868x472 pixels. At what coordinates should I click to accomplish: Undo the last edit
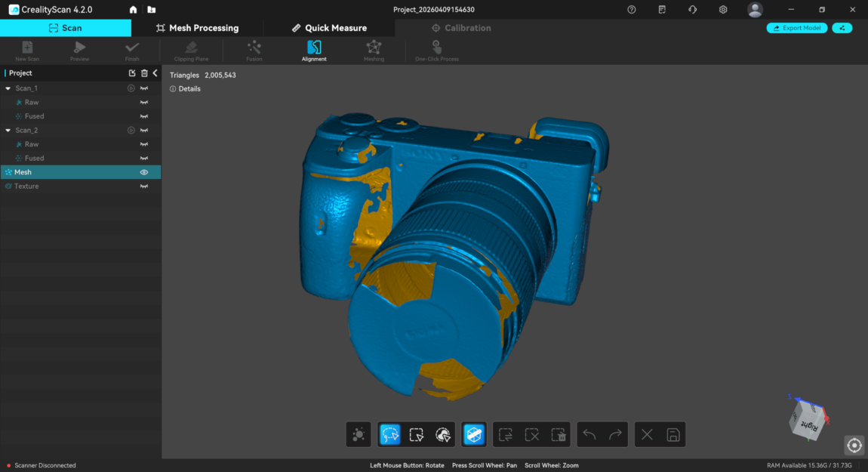(589, 434)
